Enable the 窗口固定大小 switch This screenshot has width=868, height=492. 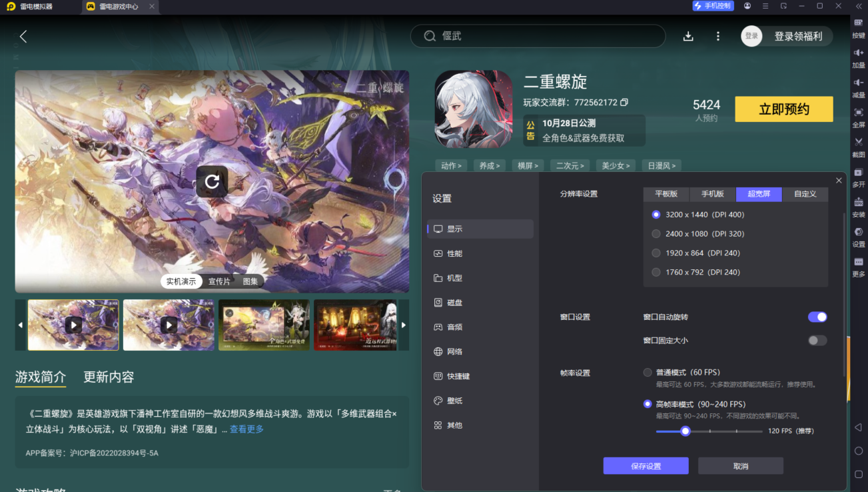point(817,340)
